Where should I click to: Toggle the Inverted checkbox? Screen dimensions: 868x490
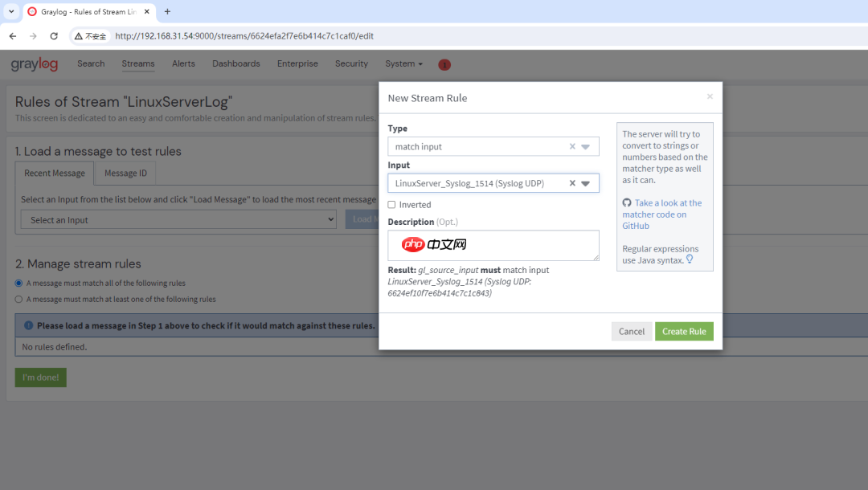click(x=392, y=205)
